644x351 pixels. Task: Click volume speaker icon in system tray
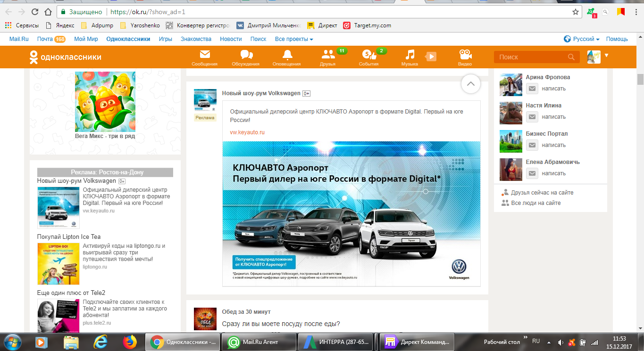[560, 342]
